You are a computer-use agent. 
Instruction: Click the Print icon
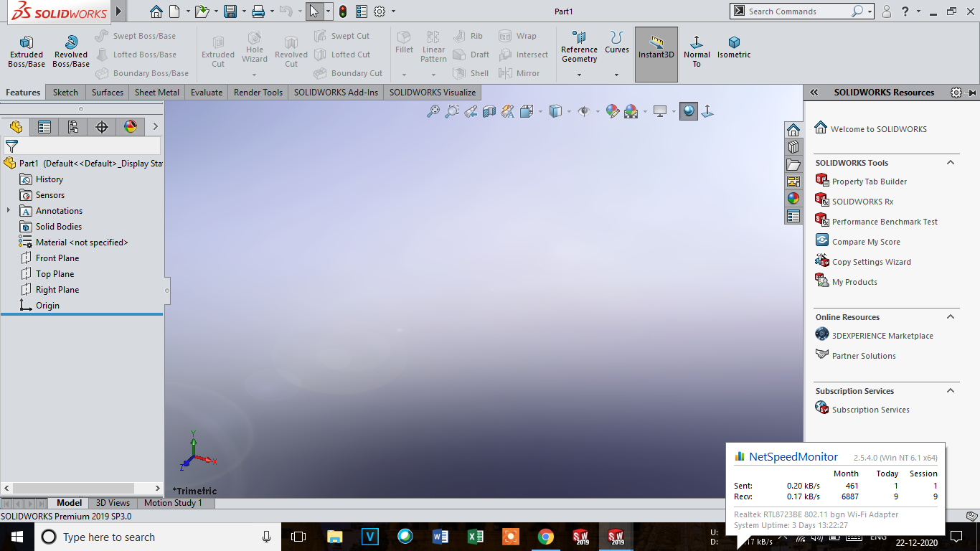[x=259, y=11]
